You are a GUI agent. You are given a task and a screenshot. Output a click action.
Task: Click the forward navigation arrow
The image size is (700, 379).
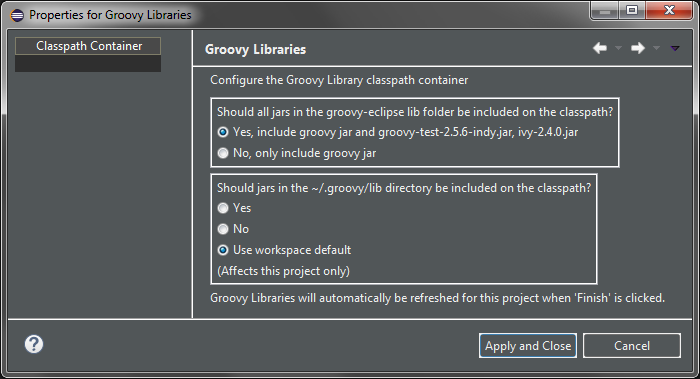[638, 48]
